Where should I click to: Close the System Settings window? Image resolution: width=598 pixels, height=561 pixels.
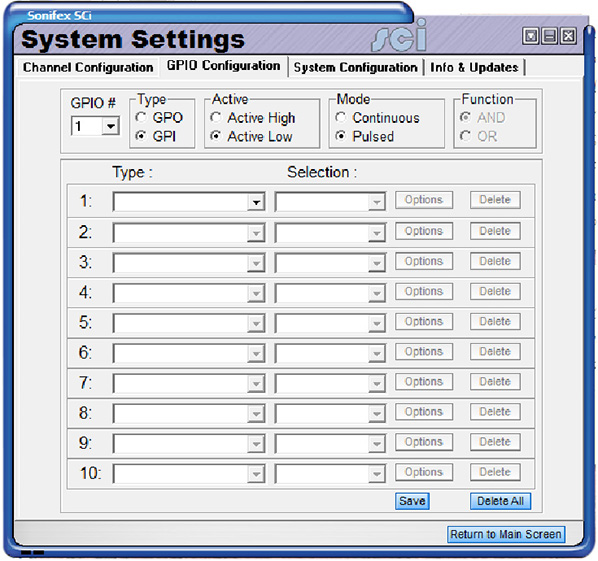click(x=568, y=36)
